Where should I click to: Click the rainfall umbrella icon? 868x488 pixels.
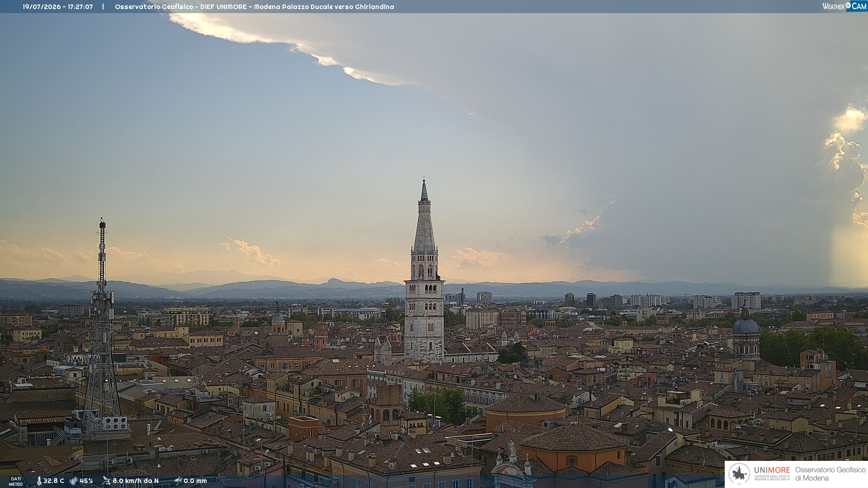click(178, 481)
